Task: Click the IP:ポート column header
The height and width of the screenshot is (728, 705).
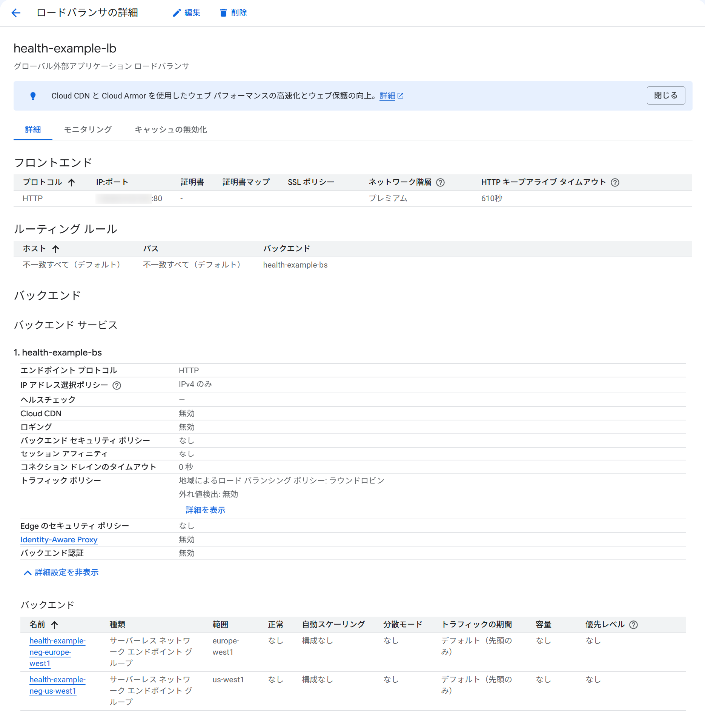Action: 112,182
